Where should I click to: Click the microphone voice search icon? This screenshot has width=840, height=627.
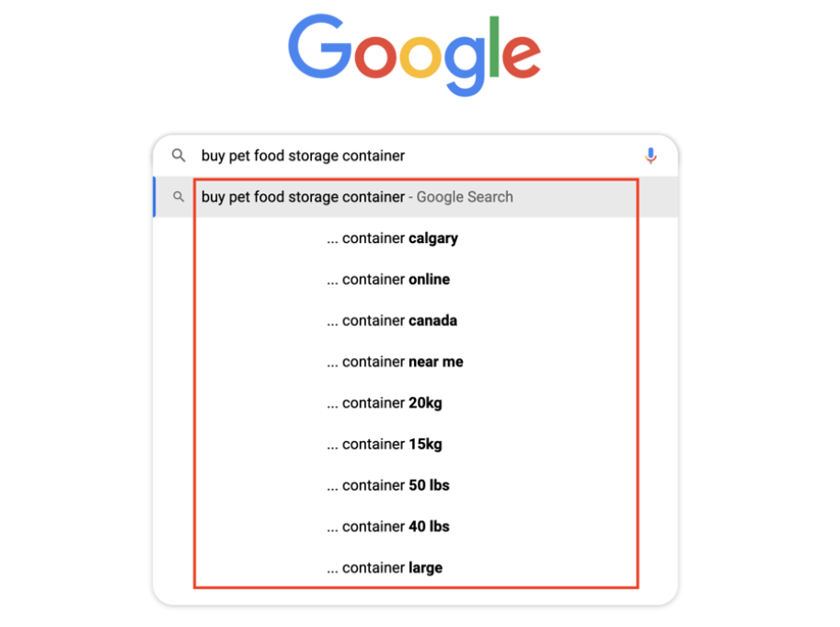point(650,156)
